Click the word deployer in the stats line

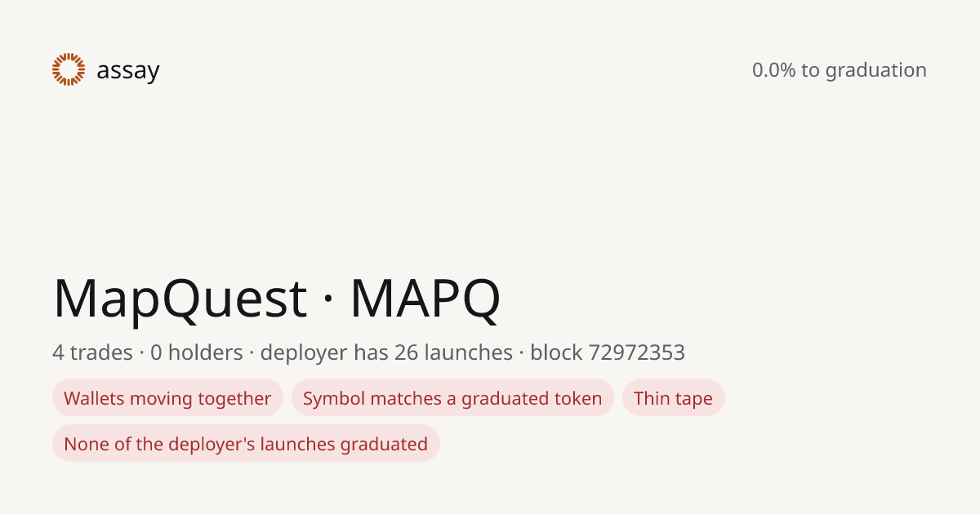[x=303, y=353]
